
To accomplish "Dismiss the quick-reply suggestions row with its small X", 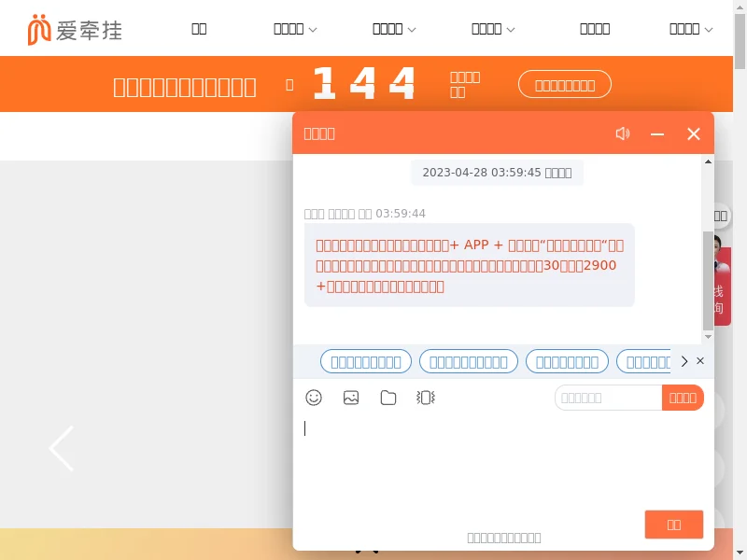I will 699,361.
